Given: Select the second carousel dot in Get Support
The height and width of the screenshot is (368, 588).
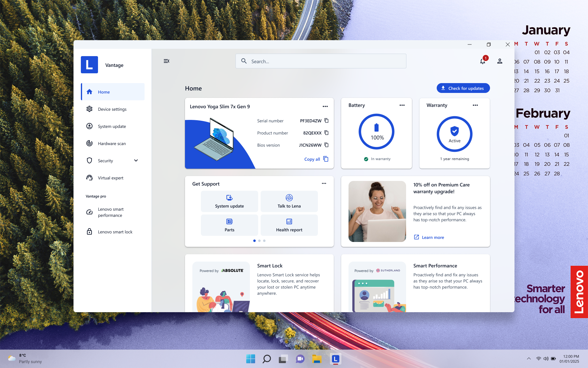Looking at the screenshot, I should [259, 241].
